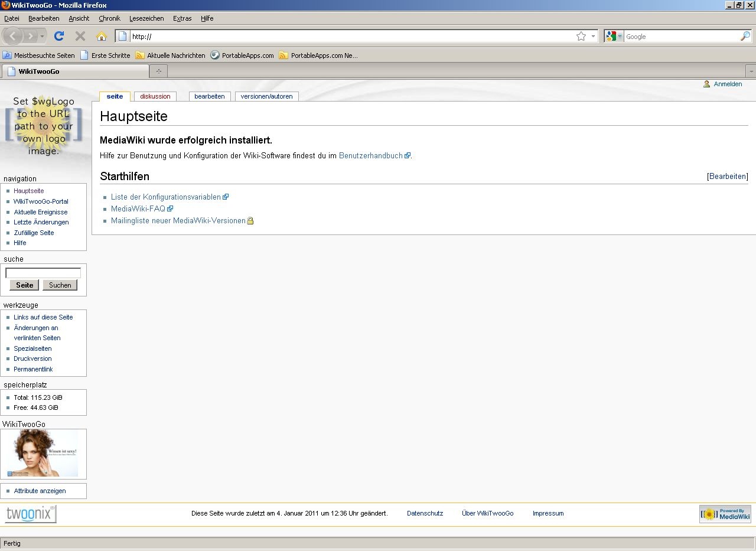Open Liste der Konfigurationsvariablen link

tap(166, 197)
